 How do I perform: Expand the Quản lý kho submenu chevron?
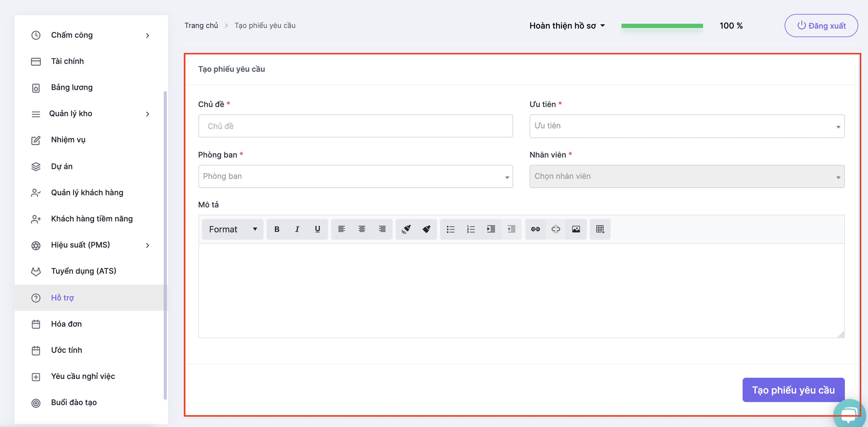click(x=147, y=114)
